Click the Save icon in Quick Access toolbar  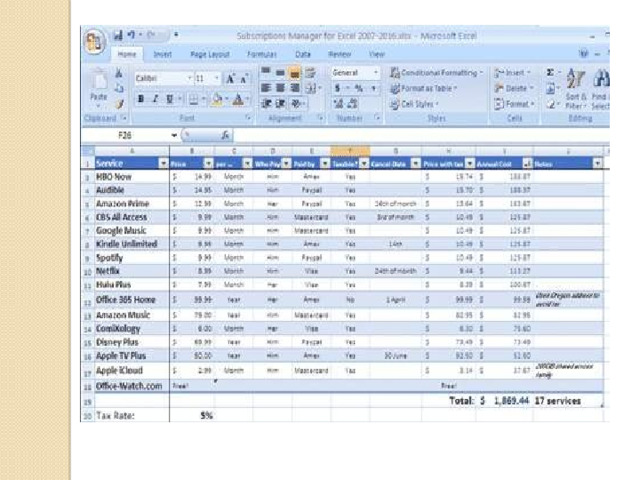coord(118,36)
